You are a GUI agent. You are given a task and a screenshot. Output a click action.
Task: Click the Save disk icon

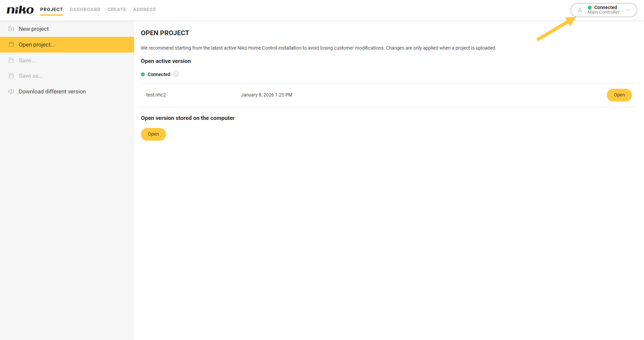tap(11, 60)
